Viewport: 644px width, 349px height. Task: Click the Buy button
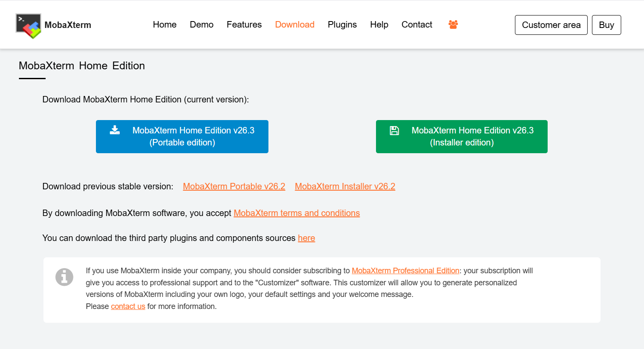pos(607,25)
